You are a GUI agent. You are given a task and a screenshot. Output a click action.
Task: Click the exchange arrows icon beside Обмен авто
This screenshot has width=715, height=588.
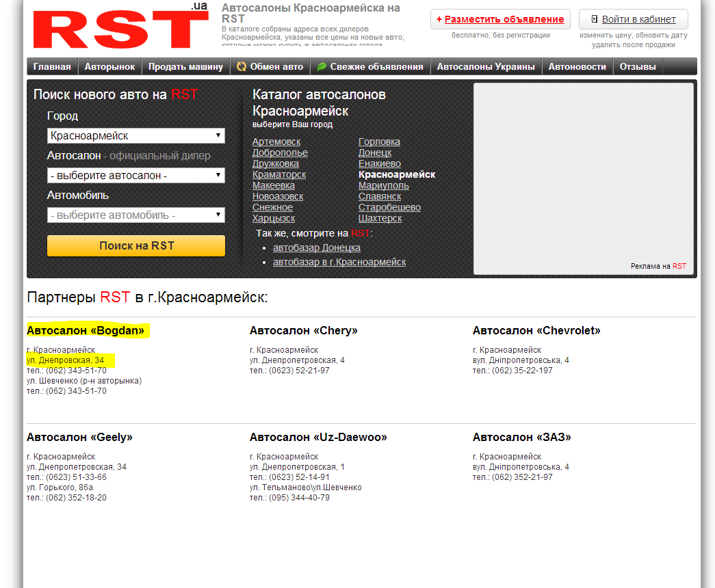click(x=242, y=66)
